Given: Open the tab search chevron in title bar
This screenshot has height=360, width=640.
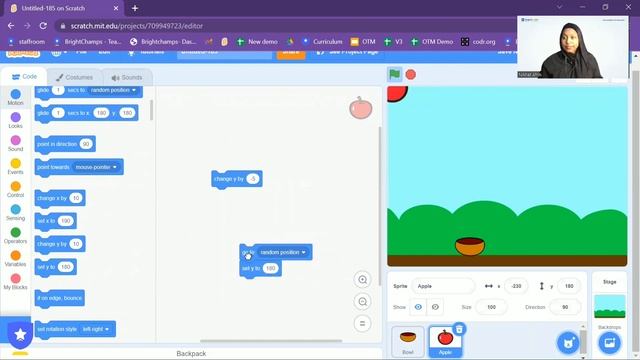Looking at the screenshot, I should 560,7.
